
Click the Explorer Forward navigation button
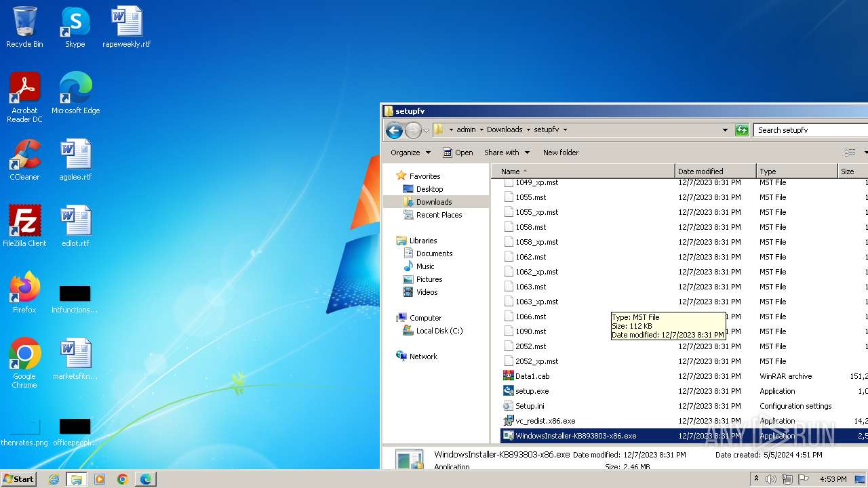(413, 130)
